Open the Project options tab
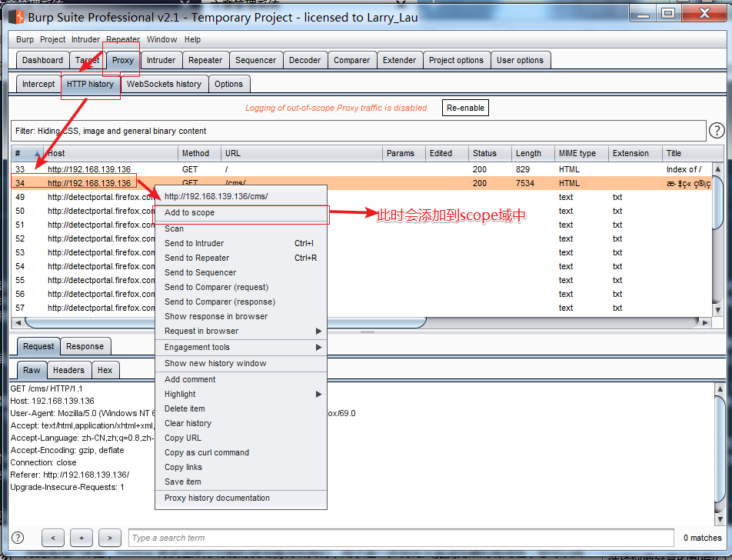732x560 pixels. click(x=456, y=60)
